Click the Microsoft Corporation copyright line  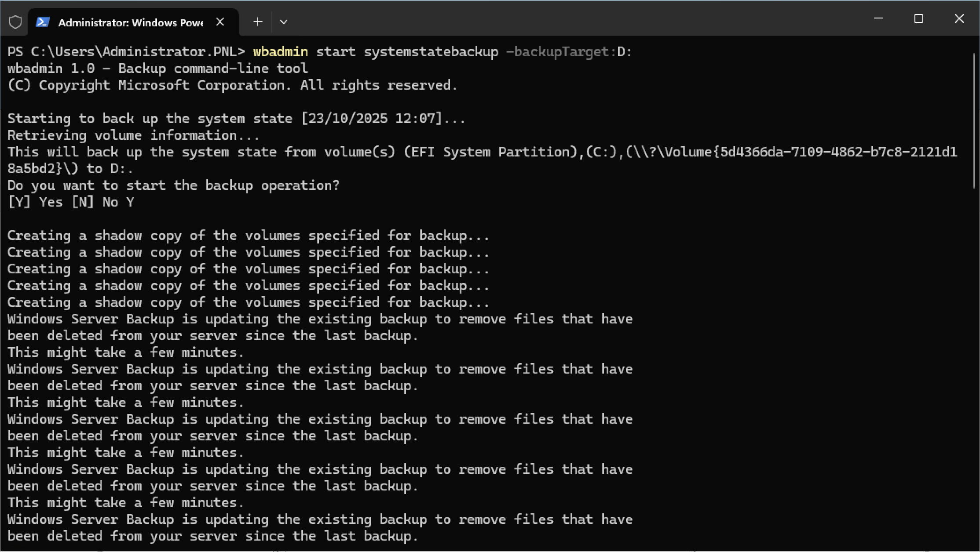(232, 85)
